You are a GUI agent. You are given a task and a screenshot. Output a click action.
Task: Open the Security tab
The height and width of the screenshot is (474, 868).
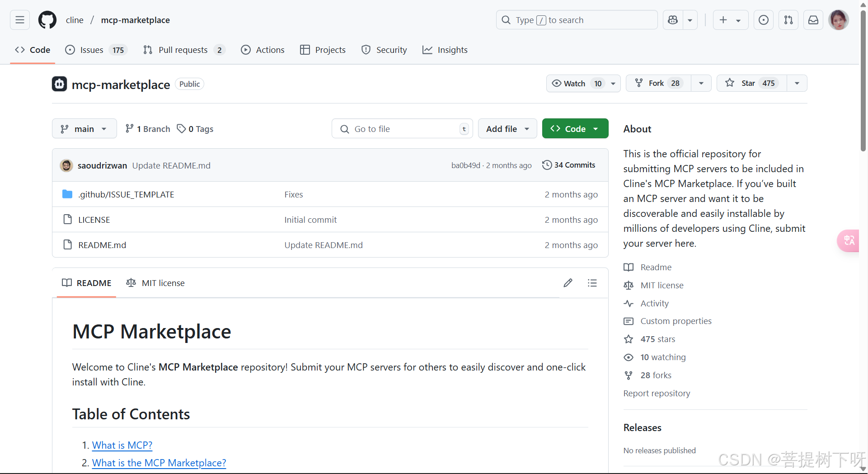click(x=384, y=50)
